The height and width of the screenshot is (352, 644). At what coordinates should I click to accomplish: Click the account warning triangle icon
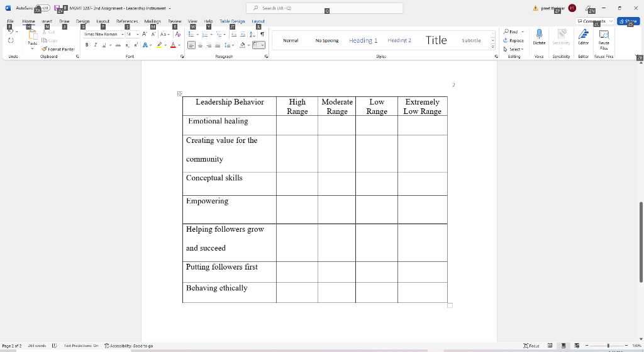point(535,8)
